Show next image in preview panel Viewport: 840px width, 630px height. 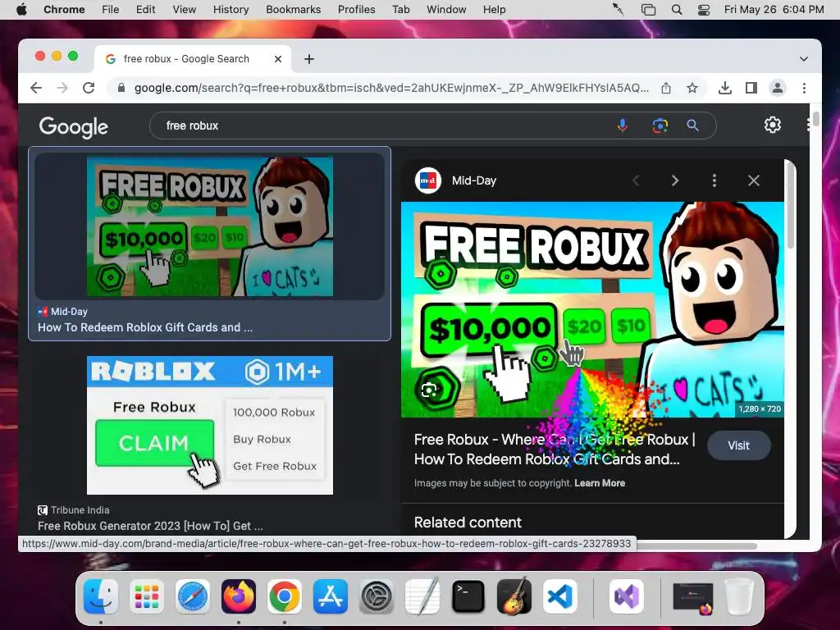[x=675, y=180]
